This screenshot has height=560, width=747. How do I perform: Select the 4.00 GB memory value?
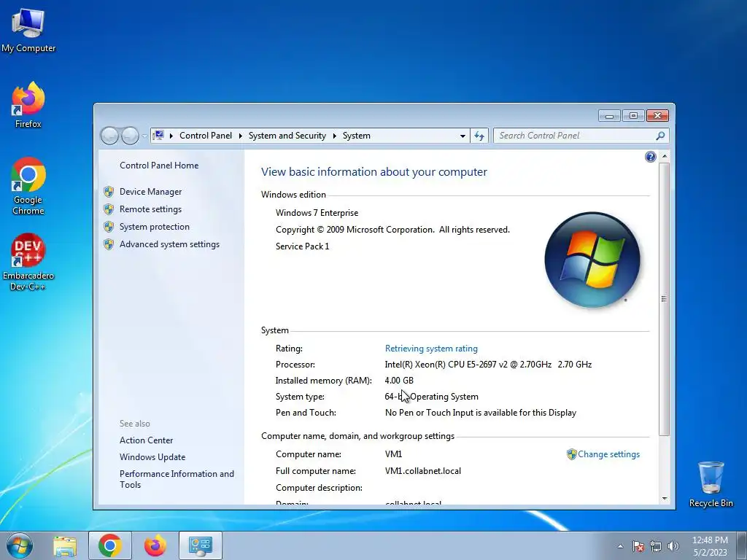coord(399,381)
